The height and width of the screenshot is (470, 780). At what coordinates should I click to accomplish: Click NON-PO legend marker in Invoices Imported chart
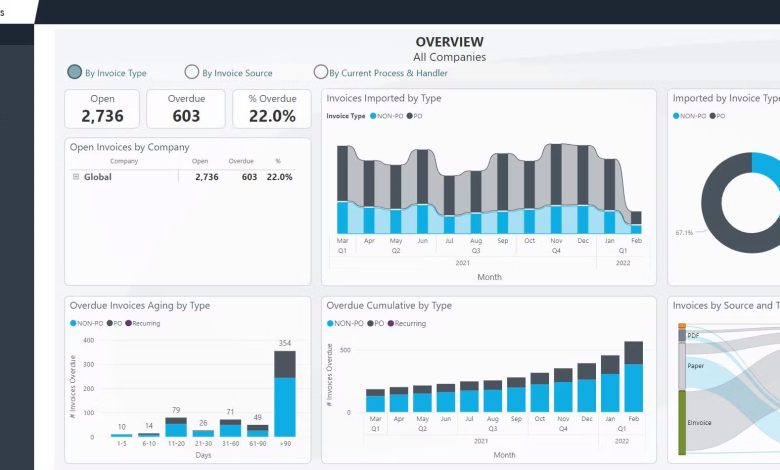373,116
